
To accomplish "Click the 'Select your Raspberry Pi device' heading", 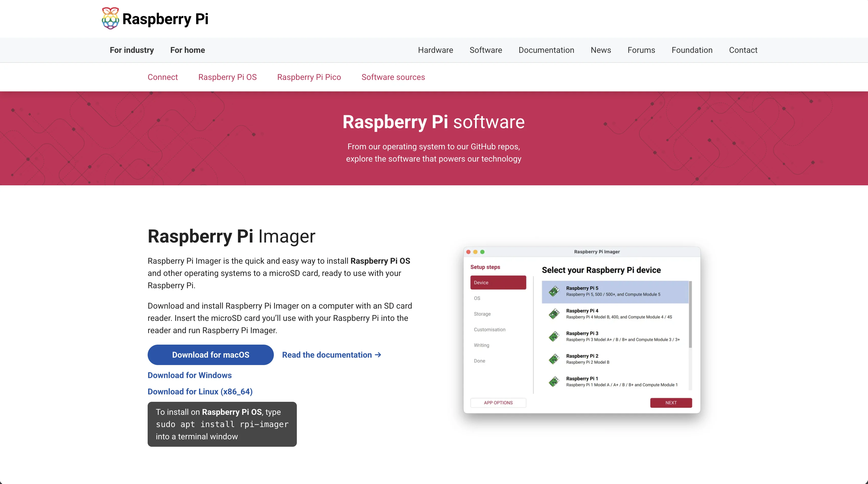I will click(x=601, y=270).
